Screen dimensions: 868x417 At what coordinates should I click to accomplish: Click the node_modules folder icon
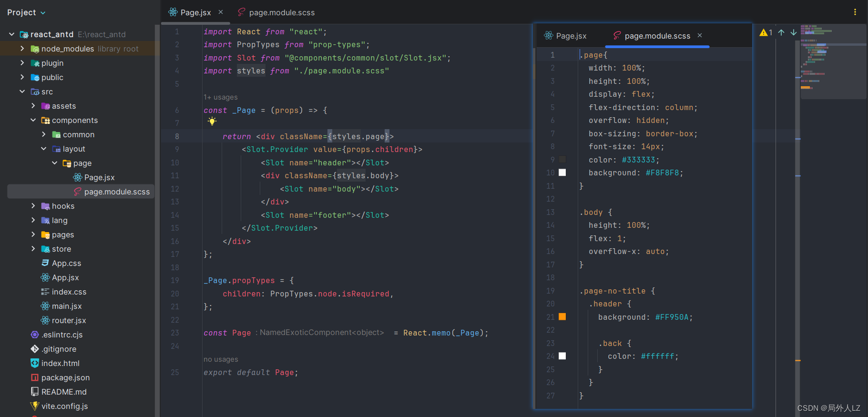tap(35, 49)
